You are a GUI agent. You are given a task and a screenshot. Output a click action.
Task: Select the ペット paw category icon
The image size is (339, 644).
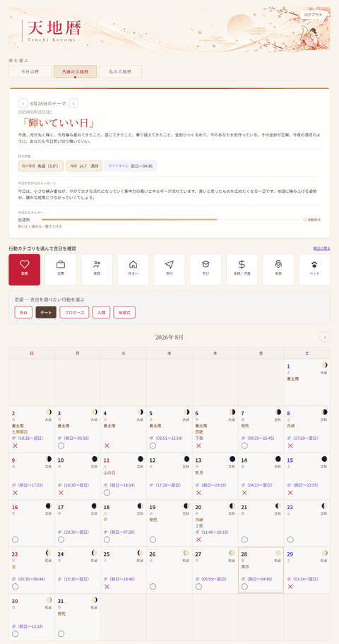click(x=314, y=270)
